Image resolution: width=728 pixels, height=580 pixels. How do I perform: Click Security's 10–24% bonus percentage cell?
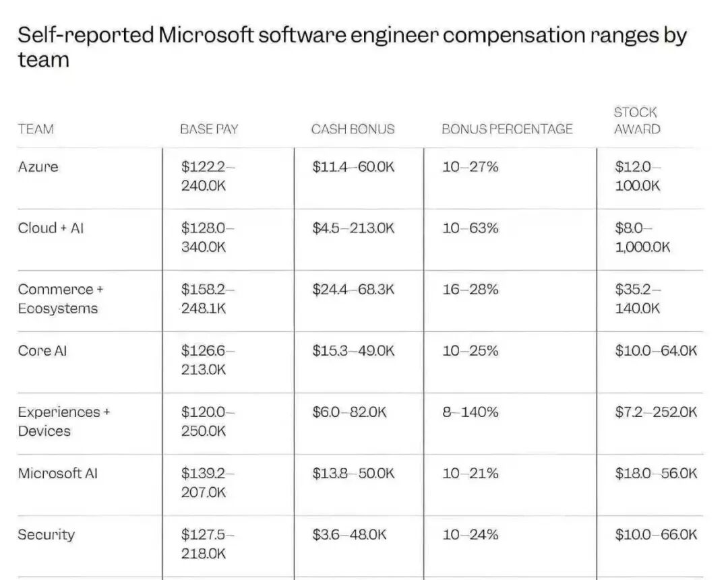471,534
